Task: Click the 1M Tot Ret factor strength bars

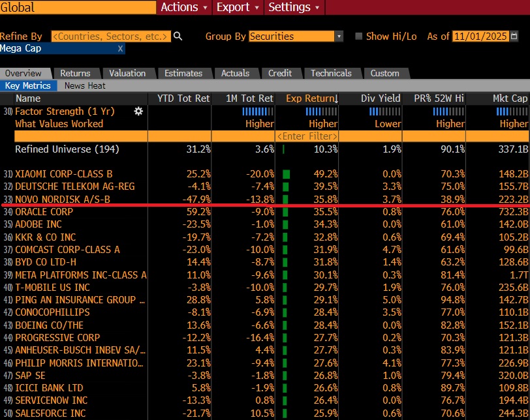Action: click(257, 112)
